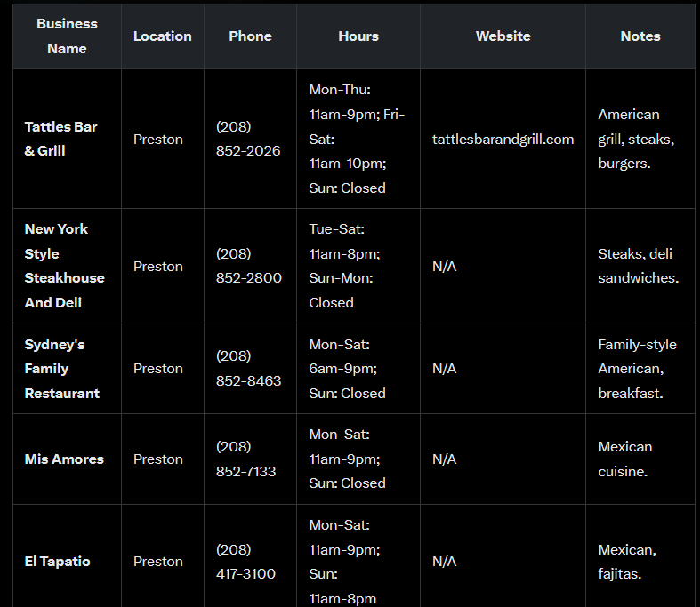The width and height of the screenshot is (700, 607).
Task: Select Preston location in Sydney's row
Action: tap(158, 369)
